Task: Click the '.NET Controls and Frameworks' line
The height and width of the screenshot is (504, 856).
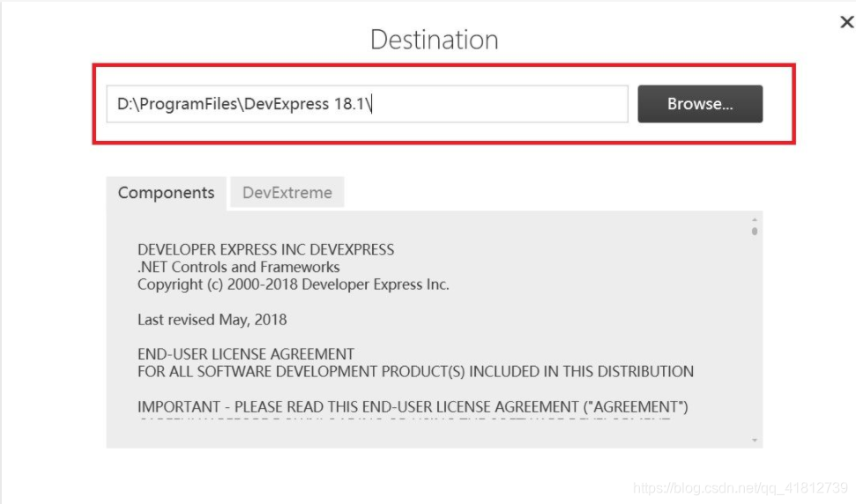Action: pyautogui.click(x=239, y=267)
